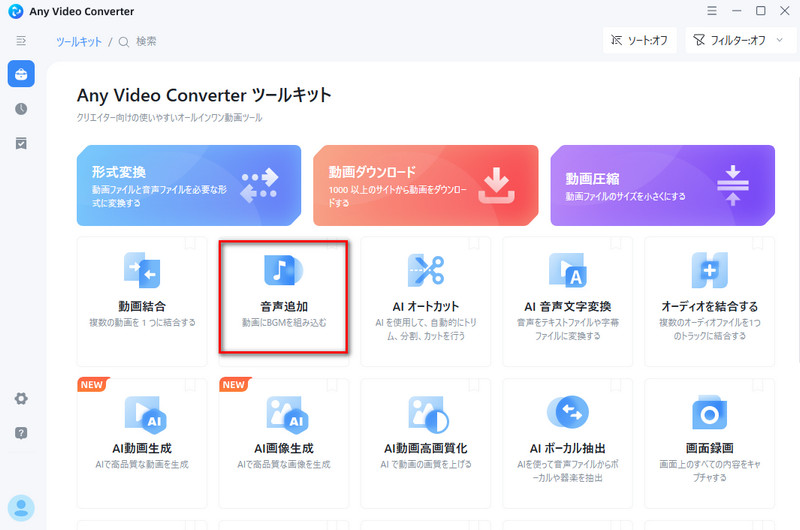Image resolution: width=800 pixels, height=530 pixels.
Task: Open the user account avatar
Action: tap(21, 508)
